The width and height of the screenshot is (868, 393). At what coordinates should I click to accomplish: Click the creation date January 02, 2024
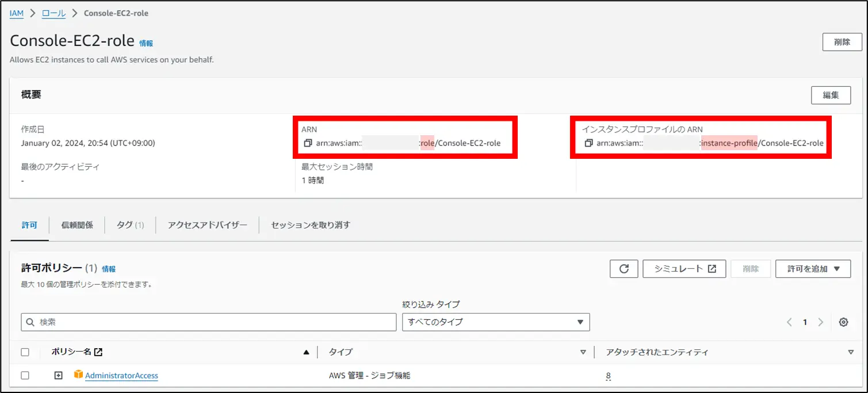[88, 143]
